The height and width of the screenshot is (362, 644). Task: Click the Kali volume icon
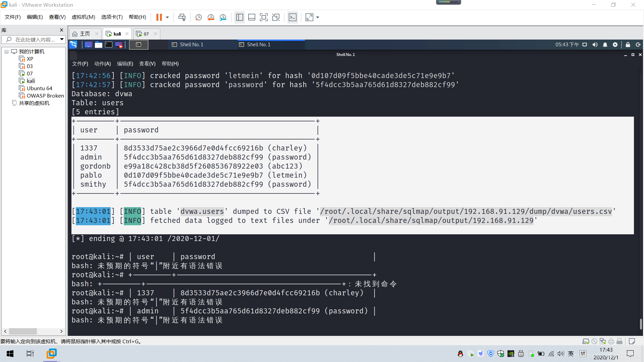tap(595, 45)
